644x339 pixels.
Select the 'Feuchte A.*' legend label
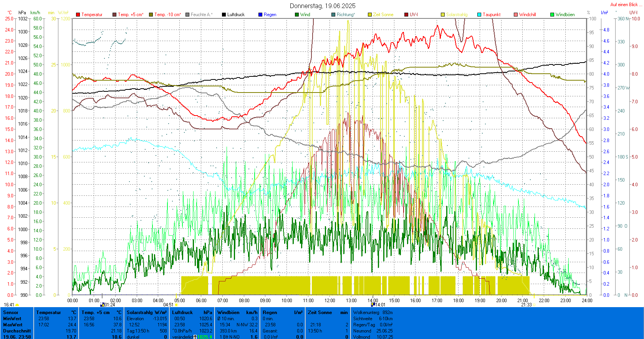click(x=202, y=15)
